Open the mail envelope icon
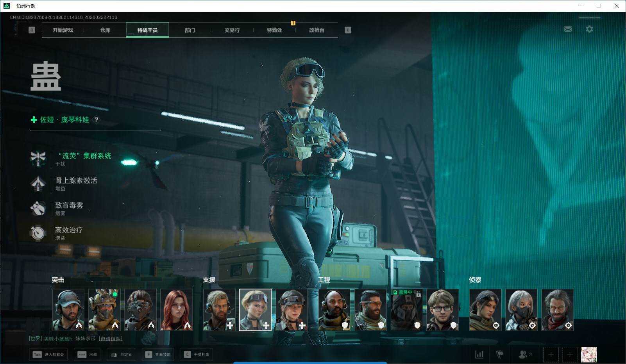 (568, 29)
